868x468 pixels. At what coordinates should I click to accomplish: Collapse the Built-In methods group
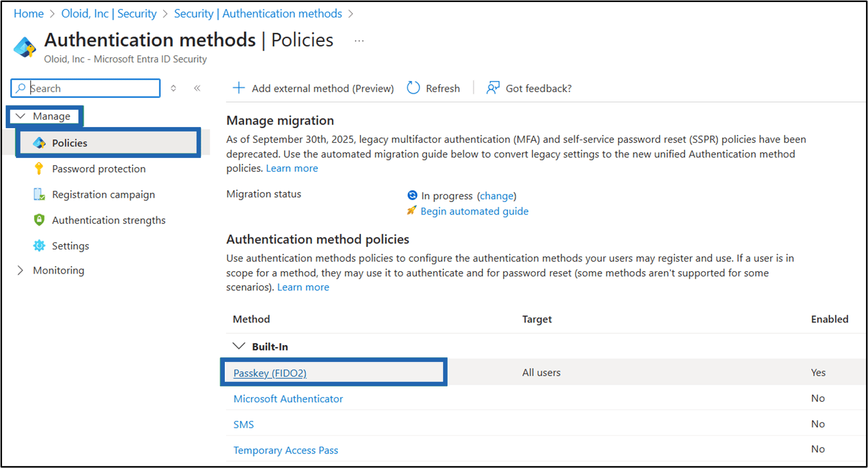coord(239,346)
